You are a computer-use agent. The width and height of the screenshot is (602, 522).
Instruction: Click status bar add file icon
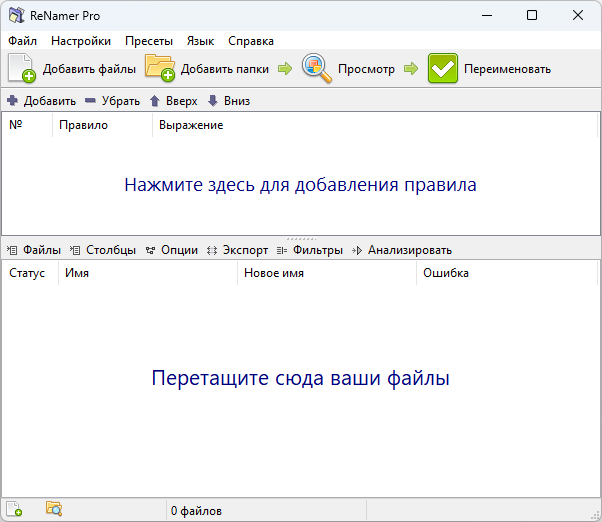tap(15, 510)
